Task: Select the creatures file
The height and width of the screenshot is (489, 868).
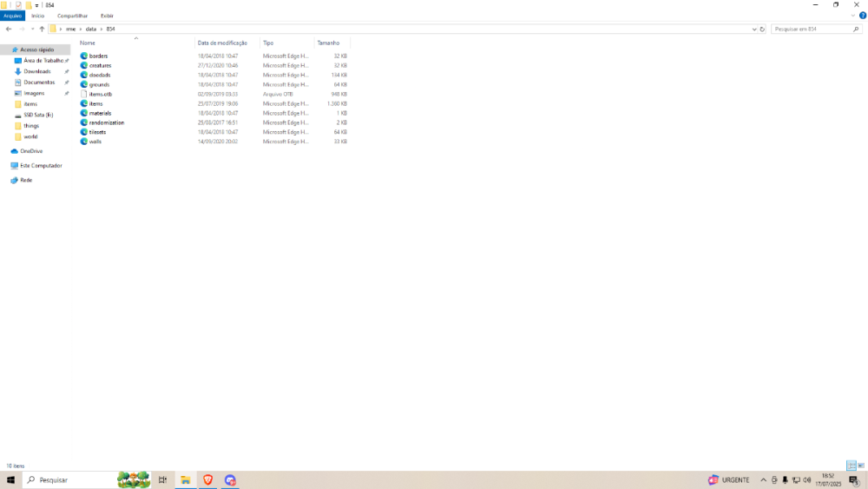Action: tap(100, 65)
